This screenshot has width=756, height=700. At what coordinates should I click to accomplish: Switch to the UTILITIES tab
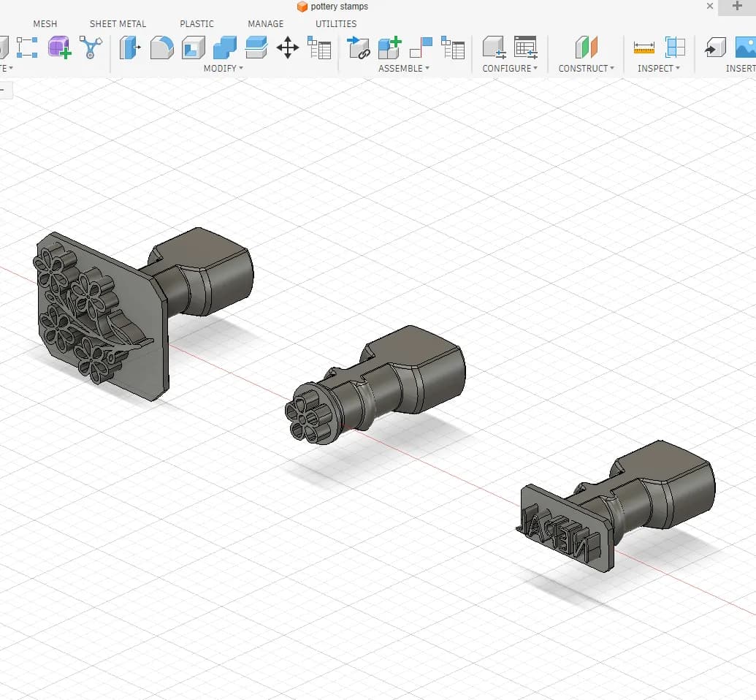[x=336, y=23]
